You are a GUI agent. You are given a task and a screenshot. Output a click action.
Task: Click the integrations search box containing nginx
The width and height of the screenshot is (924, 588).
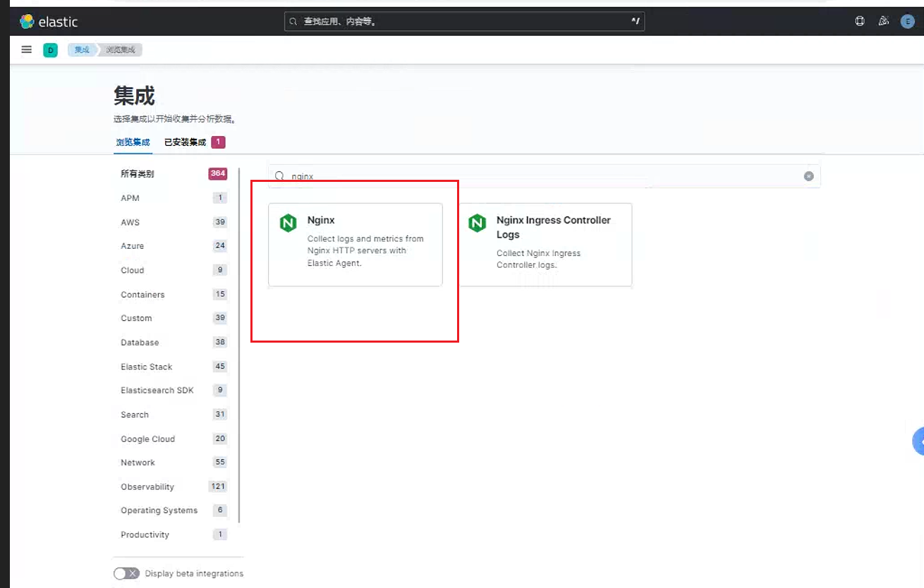click(544, 176)
